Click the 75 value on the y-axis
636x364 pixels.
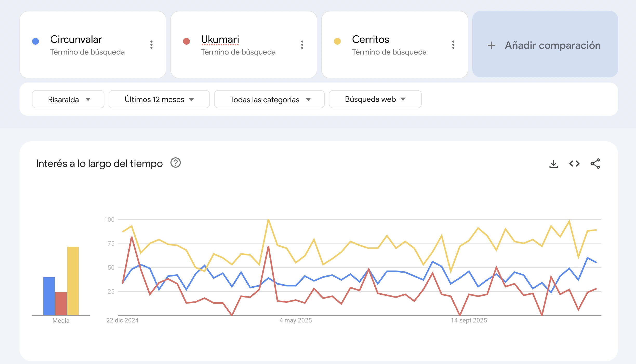111,244
